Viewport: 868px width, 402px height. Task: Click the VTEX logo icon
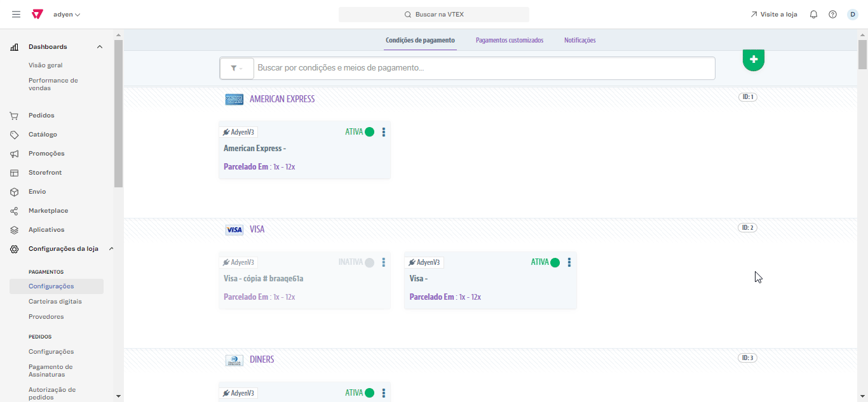37,14
